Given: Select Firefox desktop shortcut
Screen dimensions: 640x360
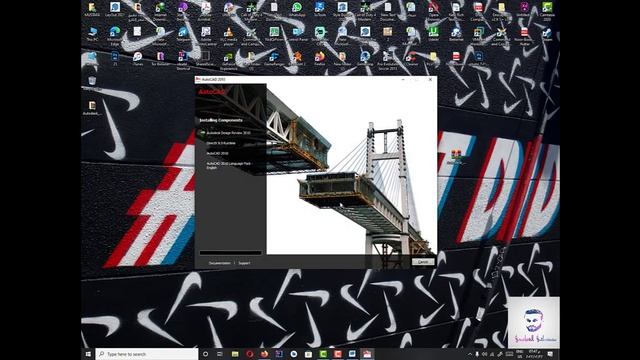Looking at the screenshot, I should pos(320,59).
